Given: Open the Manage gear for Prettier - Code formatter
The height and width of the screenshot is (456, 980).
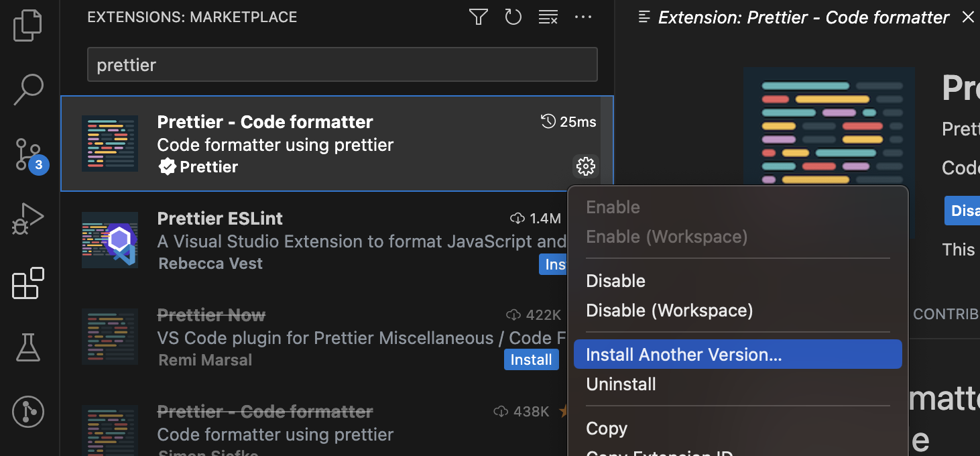Looking at the screenshot, I should click(586, 166).
